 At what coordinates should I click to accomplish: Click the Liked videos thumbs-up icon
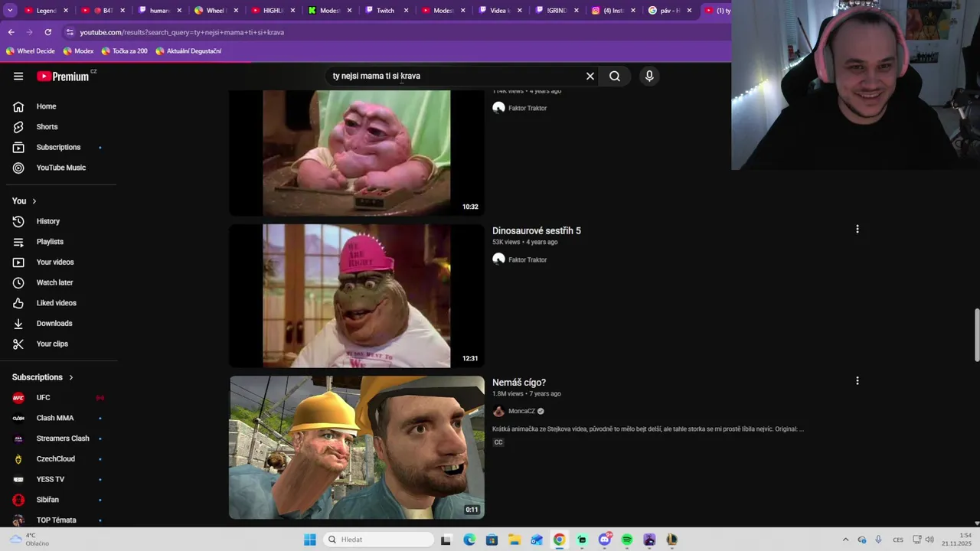click(x=18, y=303)
